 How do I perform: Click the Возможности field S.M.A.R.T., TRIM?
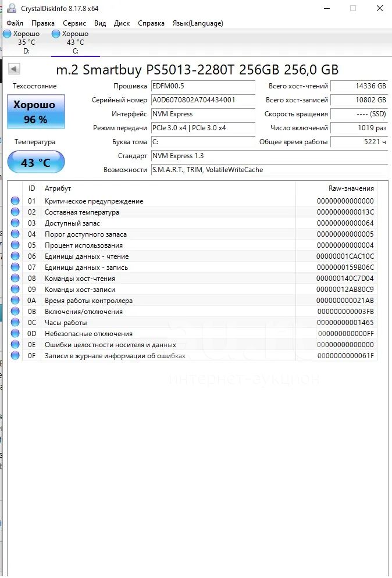click(x=269, y=170)
